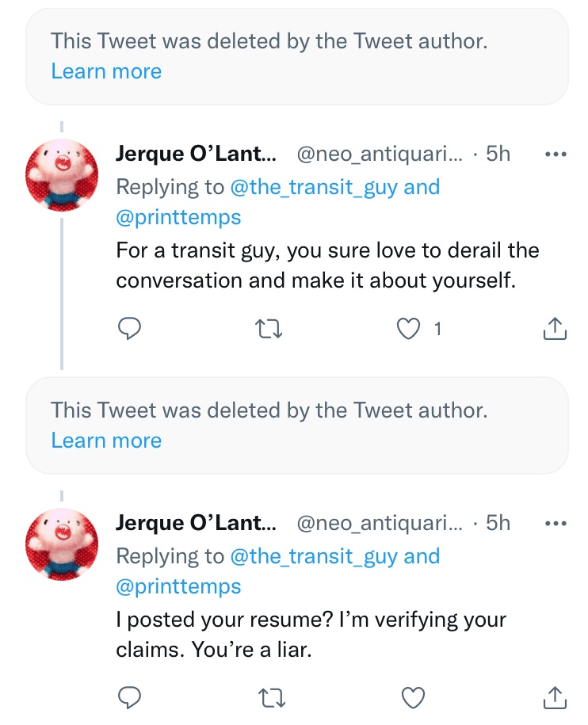
Task: Reply to the 'derail the conversation' tweet
Action: pyautogui.click(x=129, y=329)
